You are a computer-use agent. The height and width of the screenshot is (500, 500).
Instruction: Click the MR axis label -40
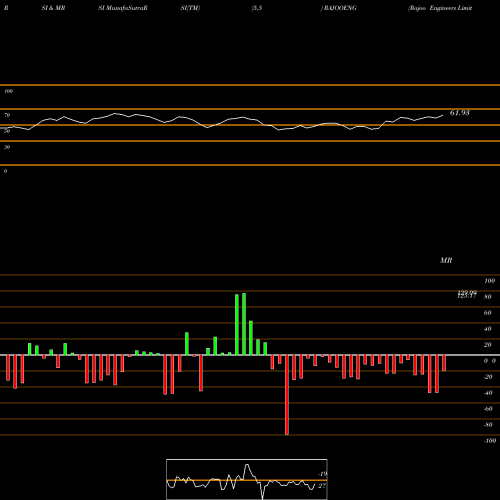[488, 393]
